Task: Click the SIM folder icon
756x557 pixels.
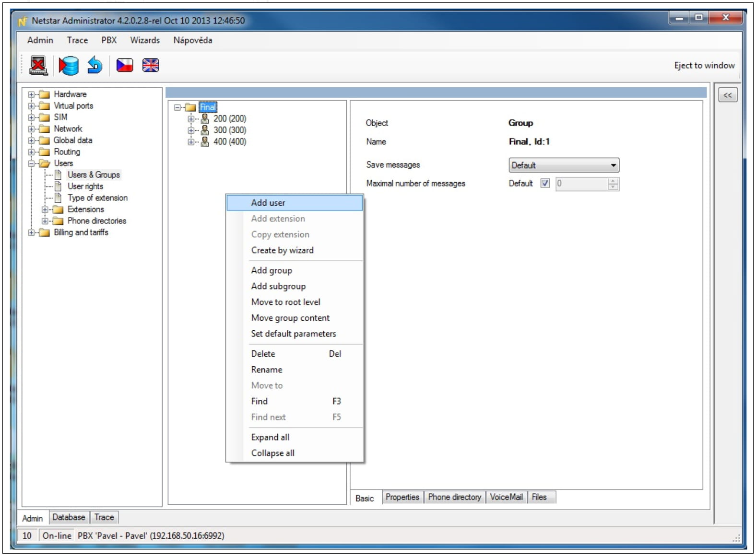Action: point(45,117)
